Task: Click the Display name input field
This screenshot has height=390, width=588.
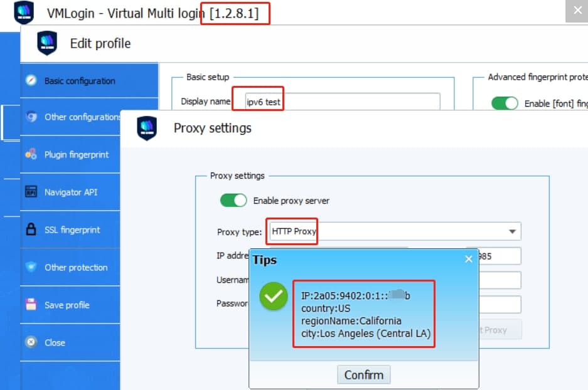Action: point(342,102)
